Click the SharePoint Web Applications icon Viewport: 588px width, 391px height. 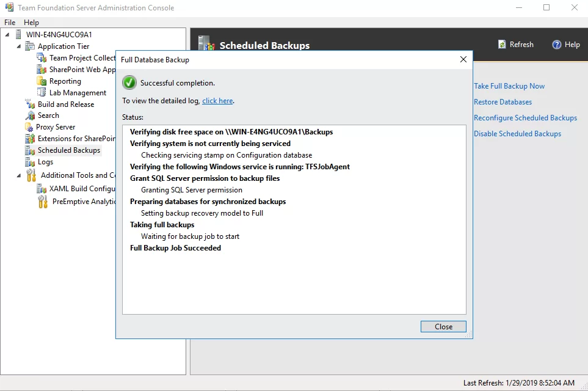[42, 70]
